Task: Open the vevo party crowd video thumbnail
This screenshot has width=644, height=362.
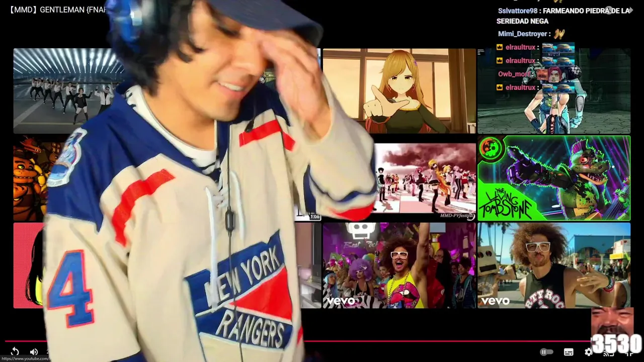Action: pyautogui.click(x=399, y=265)
